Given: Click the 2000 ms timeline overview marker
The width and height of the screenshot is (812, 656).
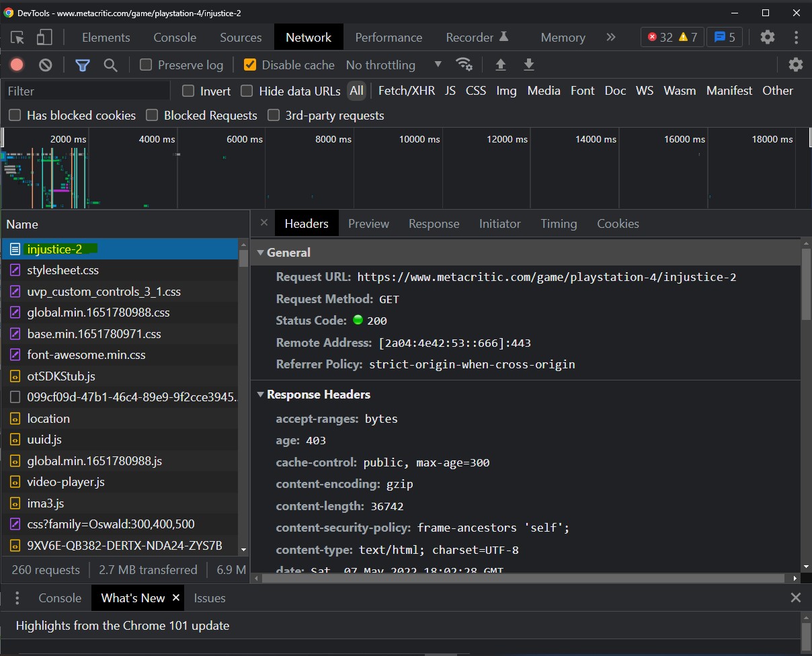Looking at the screenshot, I should (x=69, y=139).
